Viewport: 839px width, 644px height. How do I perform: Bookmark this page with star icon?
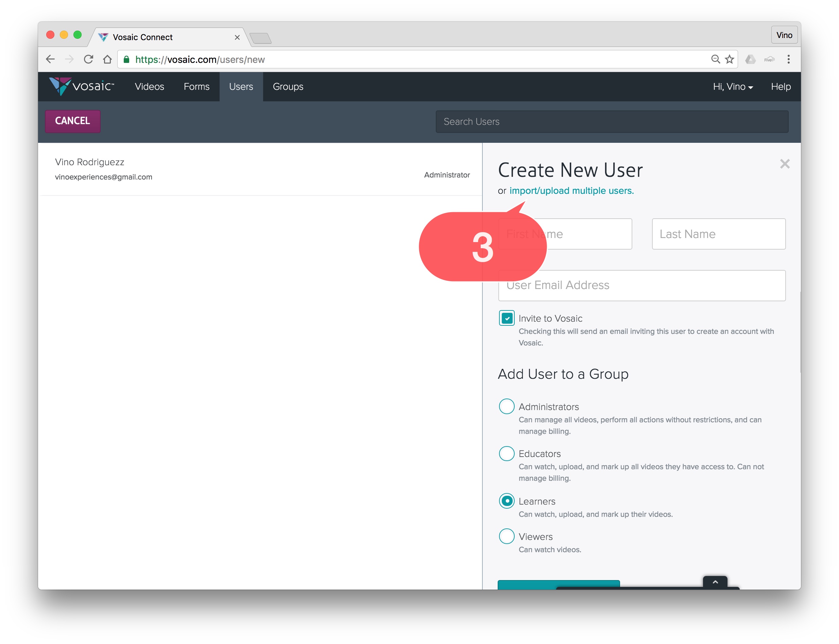[730, 60]
